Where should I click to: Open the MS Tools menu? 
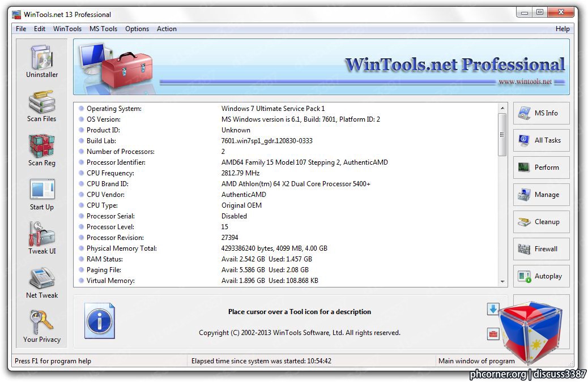[103, 29]
